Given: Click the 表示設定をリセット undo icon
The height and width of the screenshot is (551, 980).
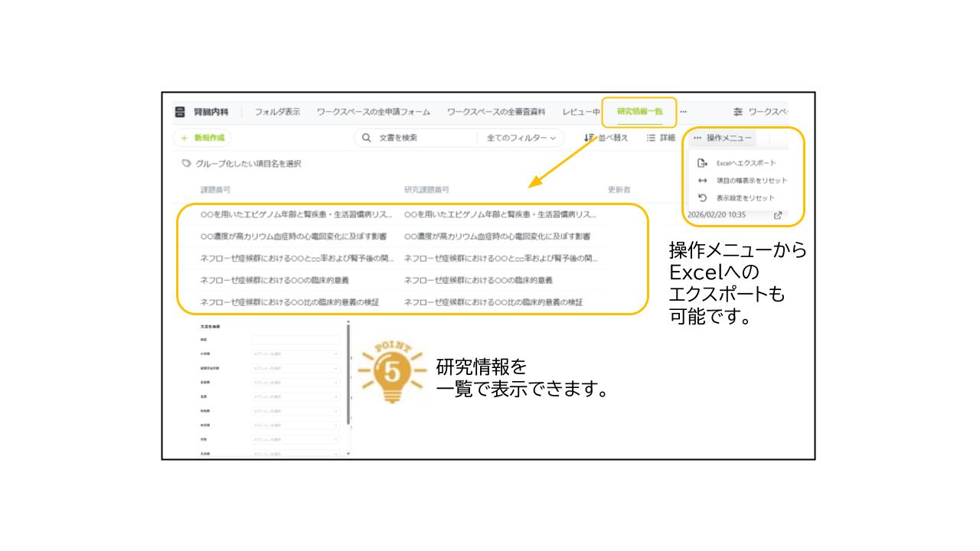Looking at the screenshot, I should [702, 196].
